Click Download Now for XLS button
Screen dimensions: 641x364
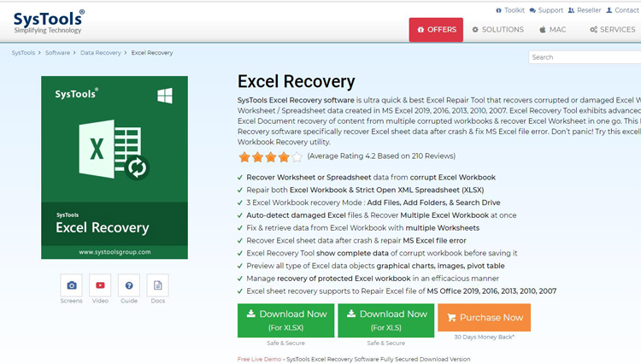tap(385, 320)
